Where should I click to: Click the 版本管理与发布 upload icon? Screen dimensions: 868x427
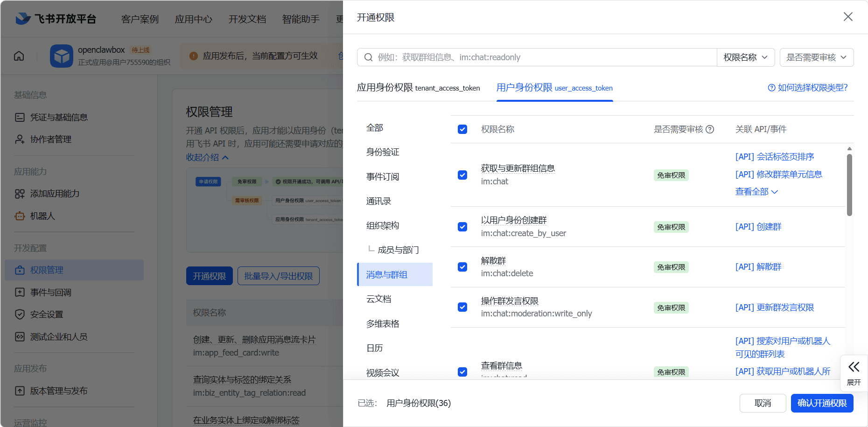click(20, 391)
